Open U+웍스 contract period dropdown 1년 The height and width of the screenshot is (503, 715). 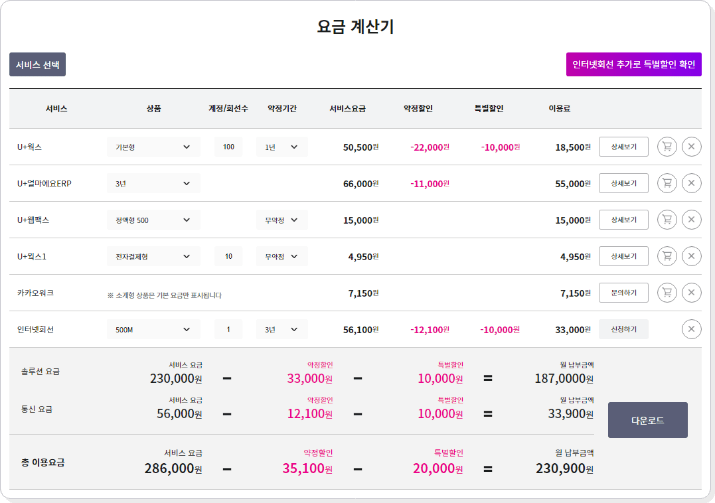pyautogui.click(x=282, y=147)
